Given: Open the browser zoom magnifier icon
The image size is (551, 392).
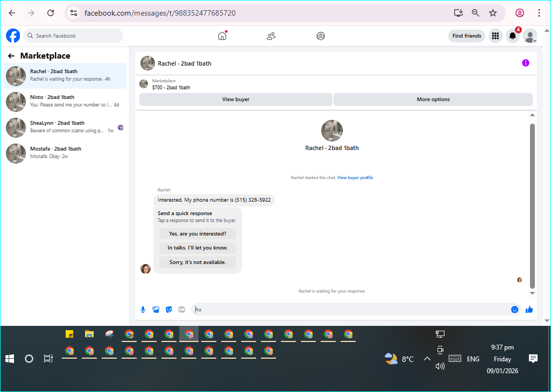Looking at the screenshot, I should coord(476,13).
